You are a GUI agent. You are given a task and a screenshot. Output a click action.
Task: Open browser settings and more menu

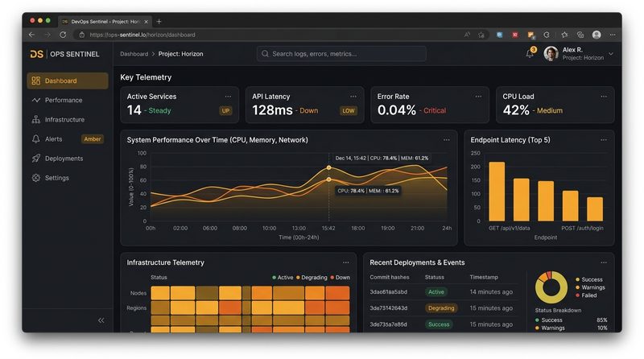[x=613, y=35]
